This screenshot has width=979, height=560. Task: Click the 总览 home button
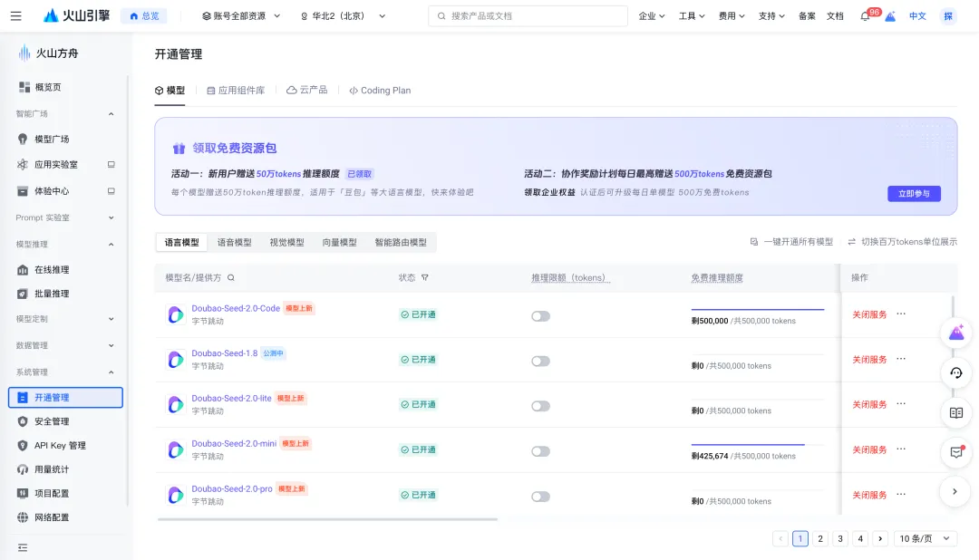pyautogui.click(x=144, y=16)
